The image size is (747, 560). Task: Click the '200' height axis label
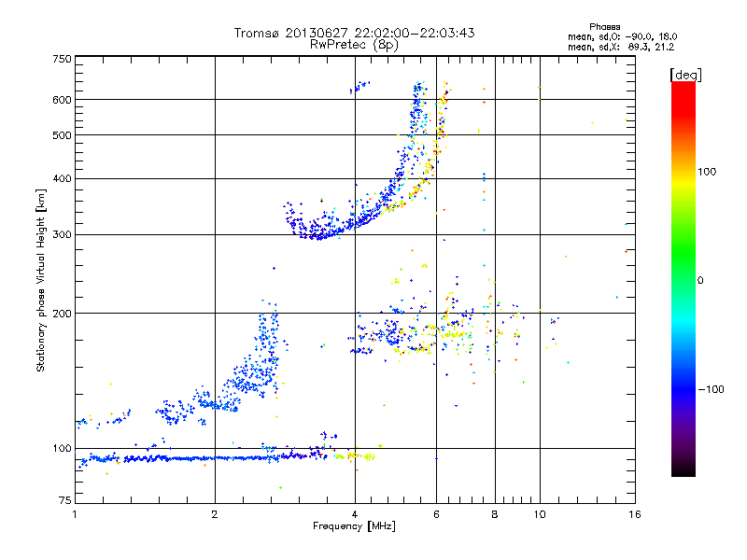click(63, 314)
